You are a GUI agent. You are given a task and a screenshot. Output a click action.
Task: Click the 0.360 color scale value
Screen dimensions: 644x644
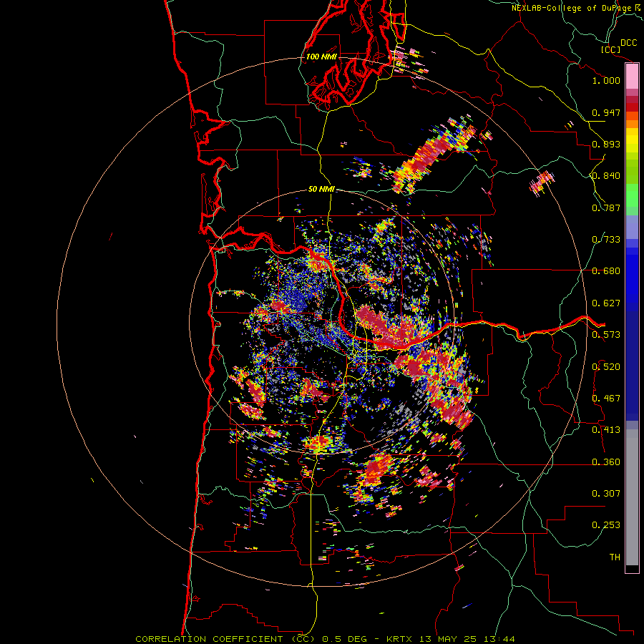click(x=606, y=462)
